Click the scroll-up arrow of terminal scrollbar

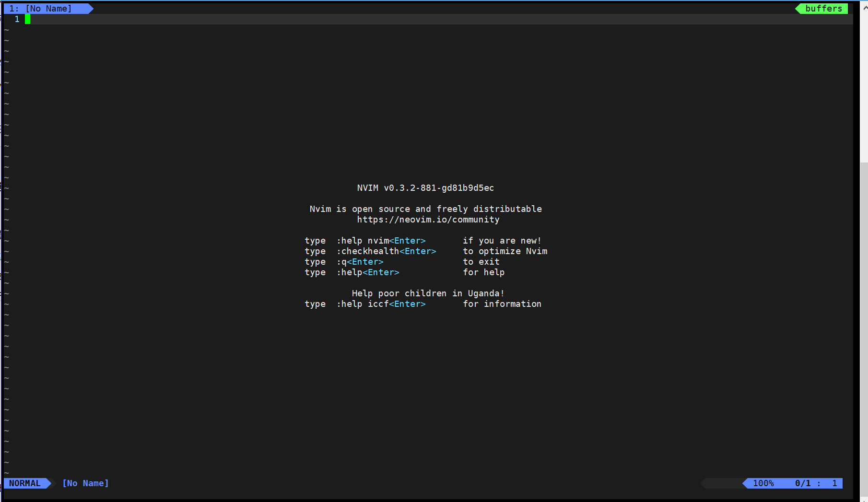click(x=864, y=7)
